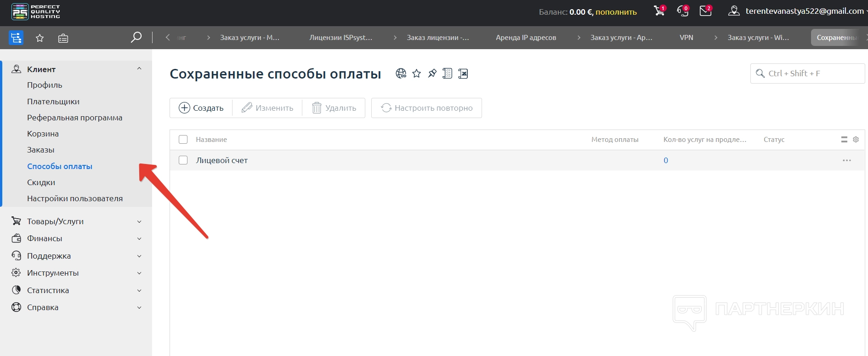868x356 pixels.
Task: Sort by Кол-во услуг на продле… column
Action: tap(705, 140)
